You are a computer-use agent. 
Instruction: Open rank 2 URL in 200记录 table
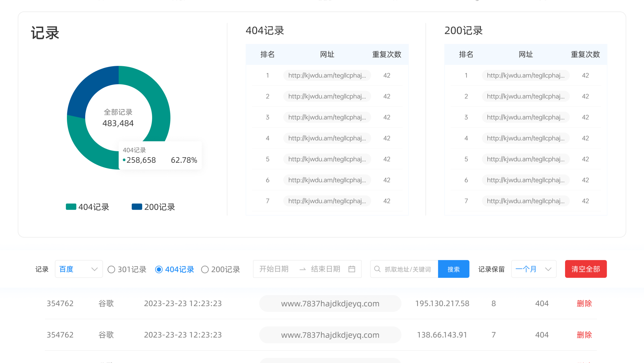[526, 96]
